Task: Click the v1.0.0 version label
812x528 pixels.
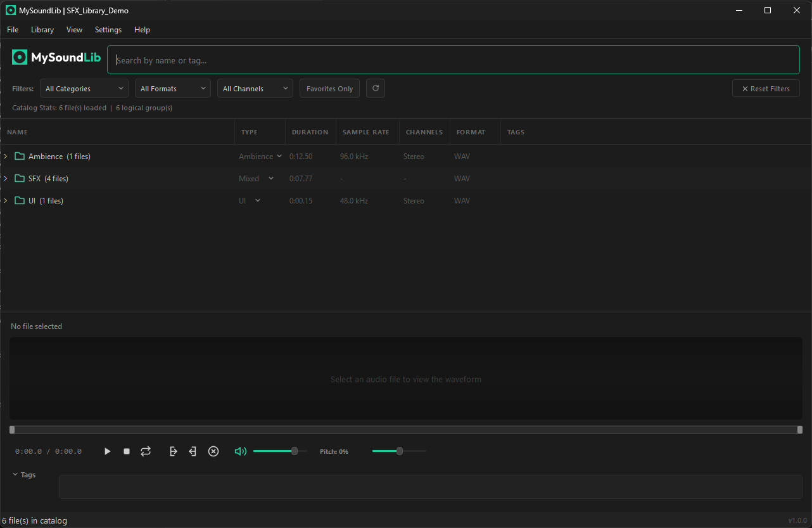Action: (798, 521)
